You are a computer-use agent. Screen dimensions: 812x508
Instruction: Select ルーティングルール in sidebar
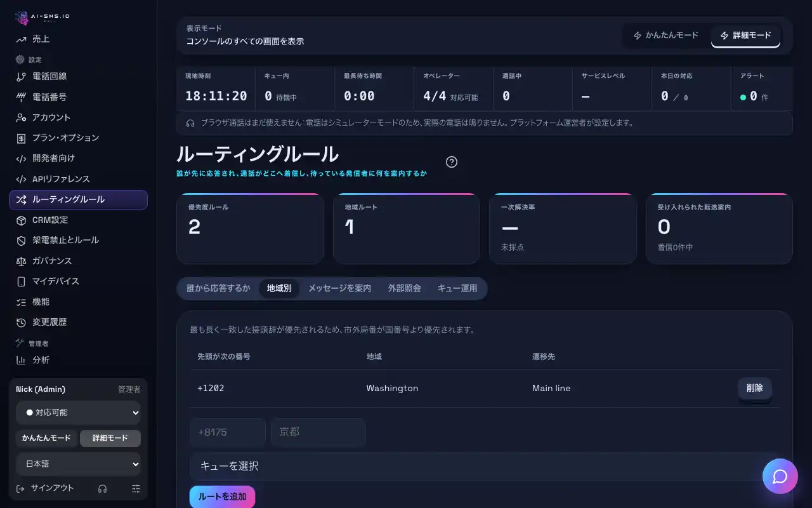78,199
